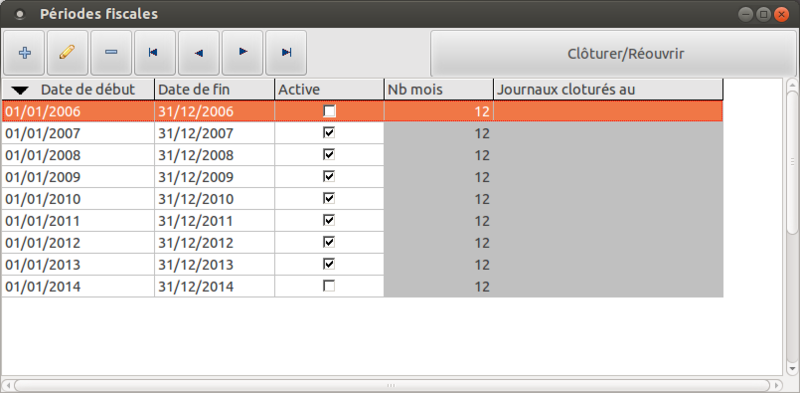Image resolution: width=800 pixels, height=393 pixels.
Task: Go to previous record arrow
Action: coord(198,53)
